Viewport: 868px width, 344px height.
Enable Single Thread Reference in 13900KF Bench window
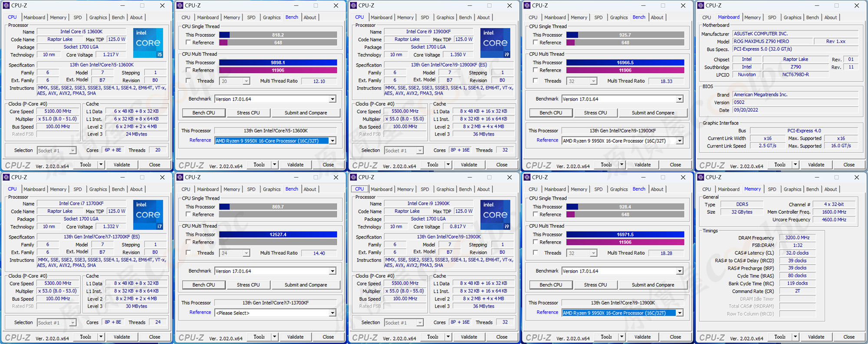pos(536,43)
